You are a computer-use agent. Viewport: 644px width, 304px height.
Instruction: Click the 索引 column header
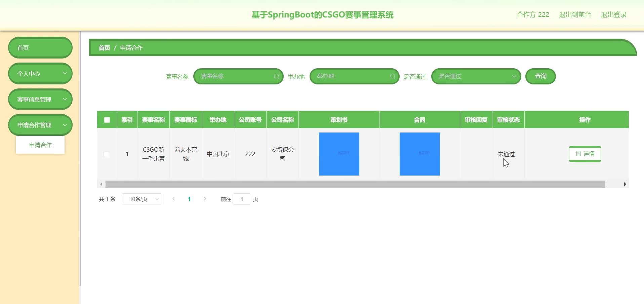(127, 120)
